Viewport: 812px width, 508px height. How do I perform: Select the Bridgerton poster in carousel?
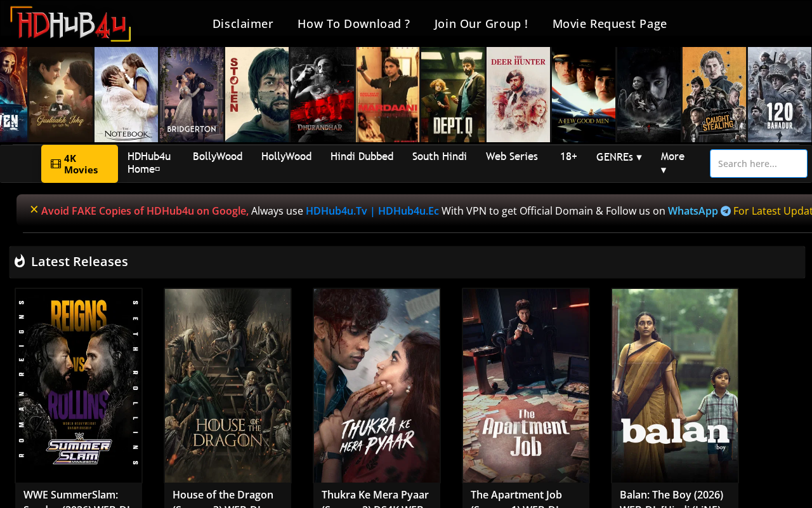pos(192,95)
